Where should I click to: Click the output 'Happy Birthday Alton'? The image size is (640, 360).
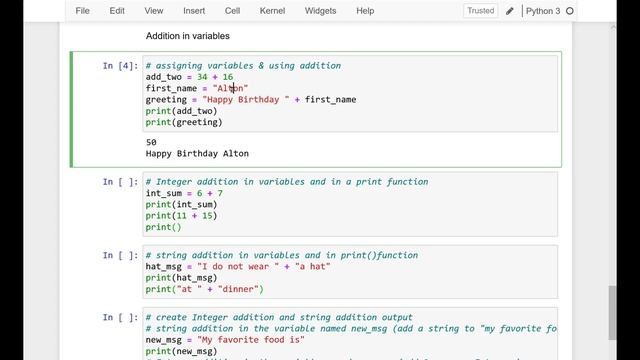coord(197,153)
